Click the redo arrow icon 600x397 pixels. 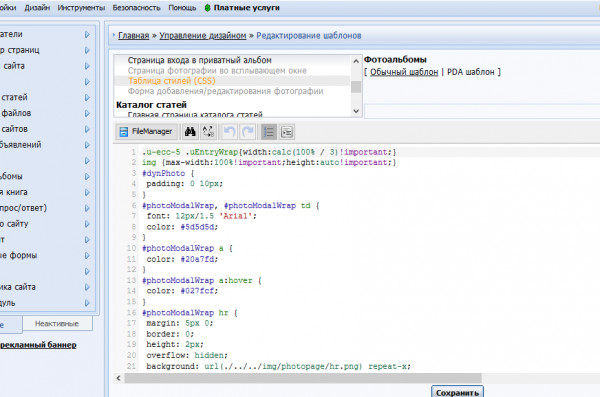coord(248,132)
